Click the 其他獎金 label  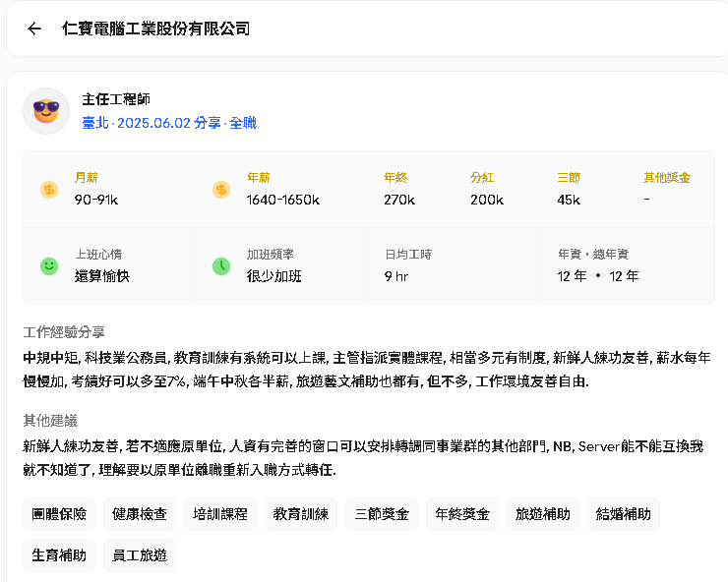click(x=667, y=178)
